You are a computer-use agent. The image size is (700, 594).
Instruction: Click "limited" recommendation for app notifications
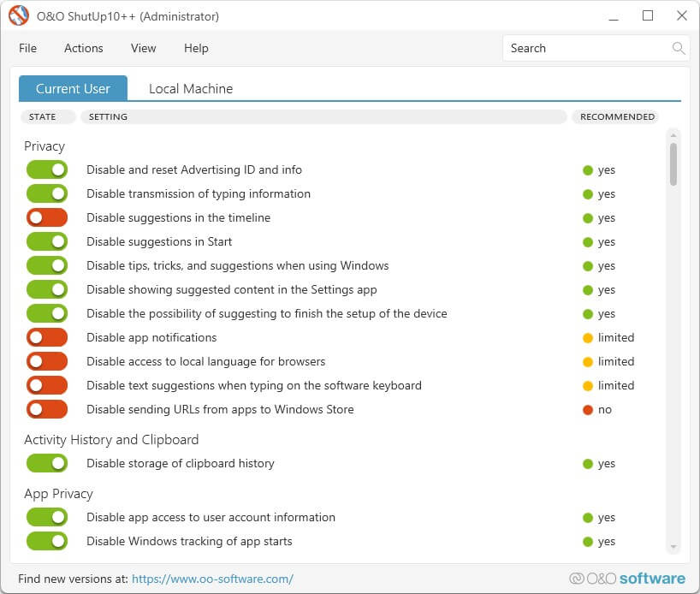click(x=608, y=337)
